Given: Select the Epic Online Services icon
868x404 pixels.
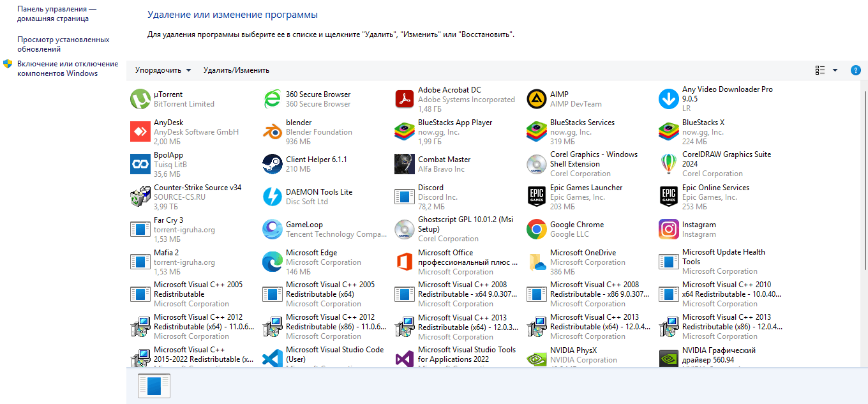Looking at the screenshot, I should pos(669,197).
